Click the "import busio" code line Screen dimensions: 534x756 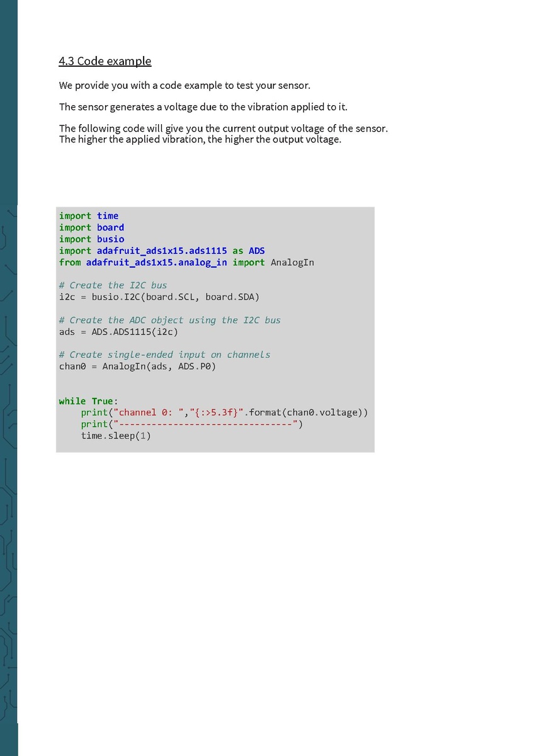pos(91,239)
